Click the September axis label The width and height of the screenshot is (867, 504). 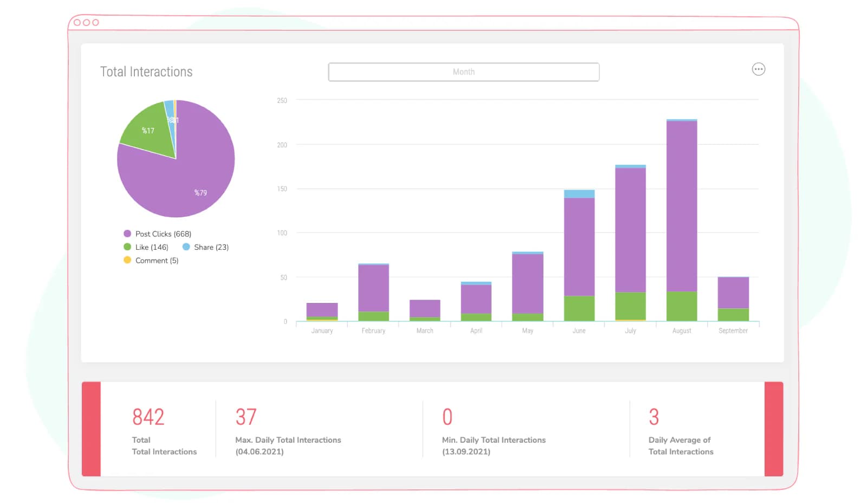coord(733,331)
